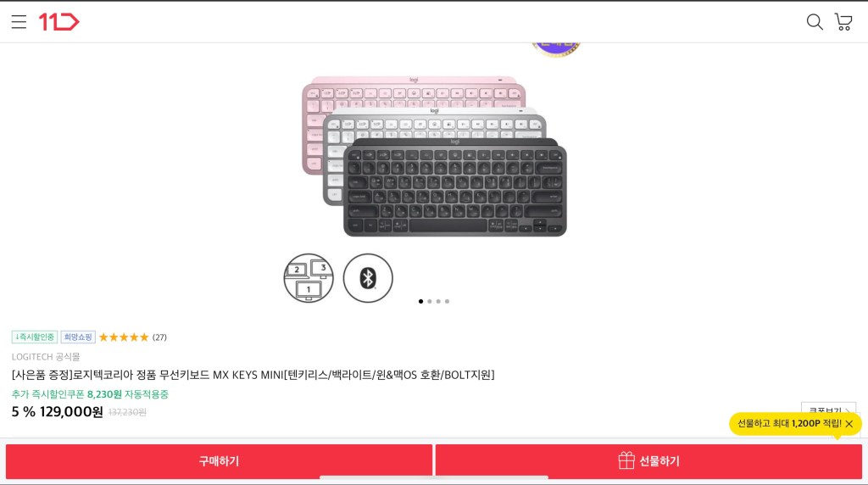868x485 pixels.
Task: Open the LOGITECH 공식몰 store link
Action: (46, 357)
